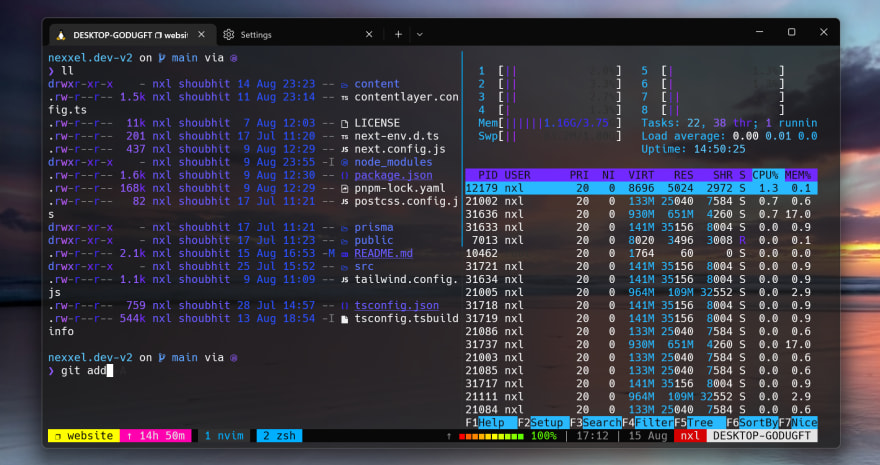The image size is (880, 465).
Task: Click the Linux penguin icon on the active tab
Action: (62, 34)
